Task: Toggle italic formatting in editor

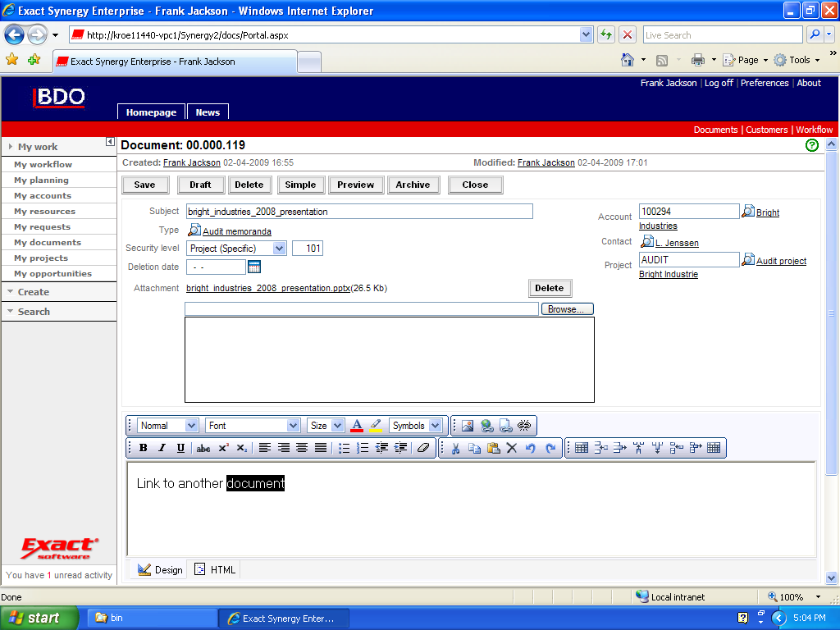Action: [162, 448]
